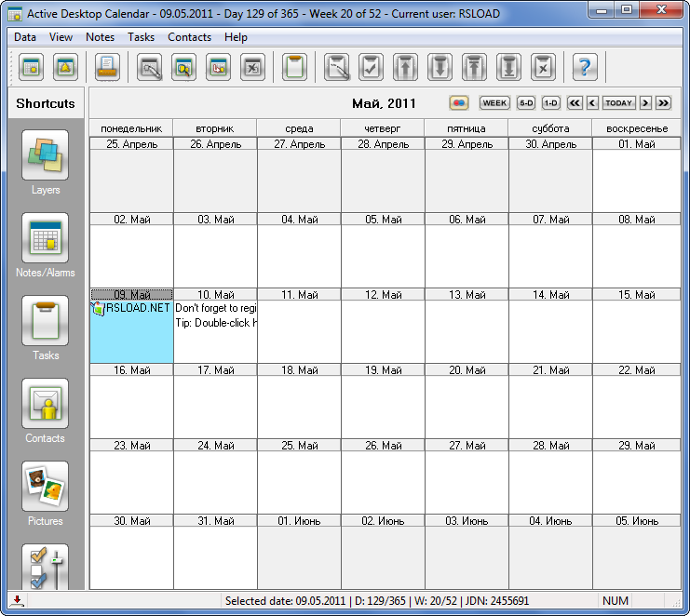Image resolution: width=690 pixels, height=616 pixels.
Task: Open the Contacts shortcut in sidebar
Action: coord(46,403)
